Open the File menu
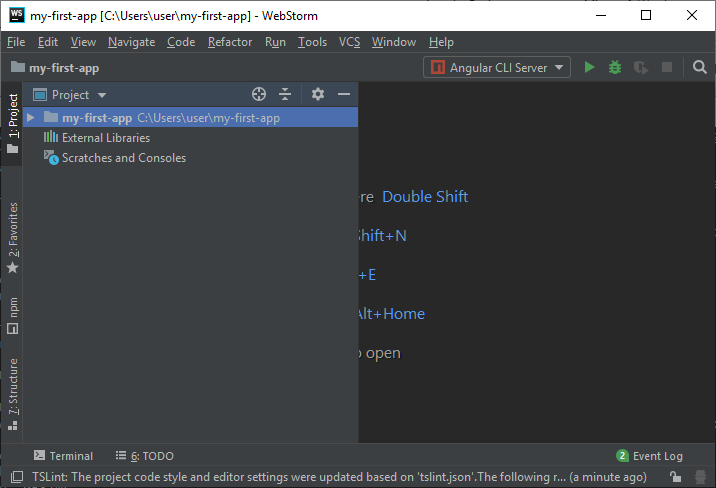Viewport: 716px width, 488px height. (16, 42)
